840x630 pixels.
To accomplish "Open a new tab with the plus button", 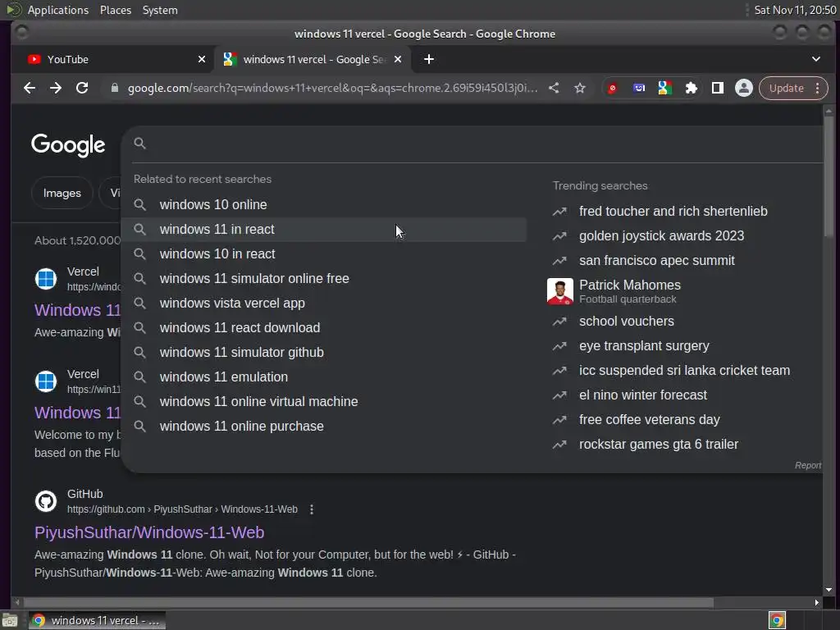I will point(428,59).
